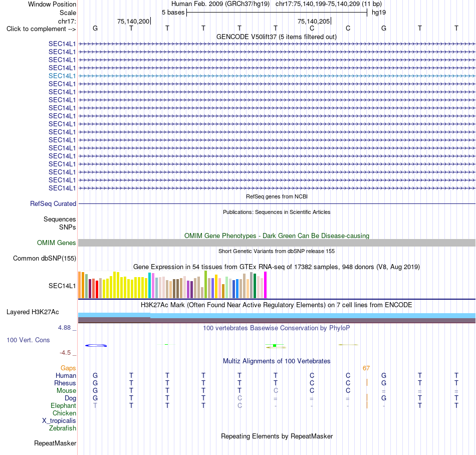Open the GTEx Gene Expression track title

[276, 267]
